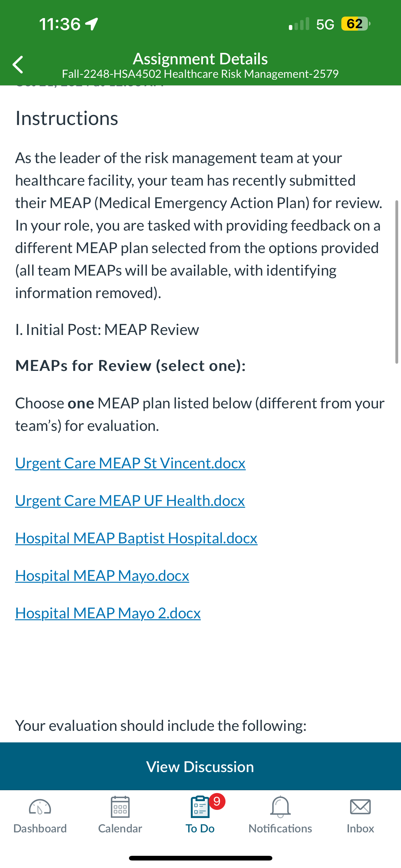Tap the location arrow in status bar

(x=92, y=24)
